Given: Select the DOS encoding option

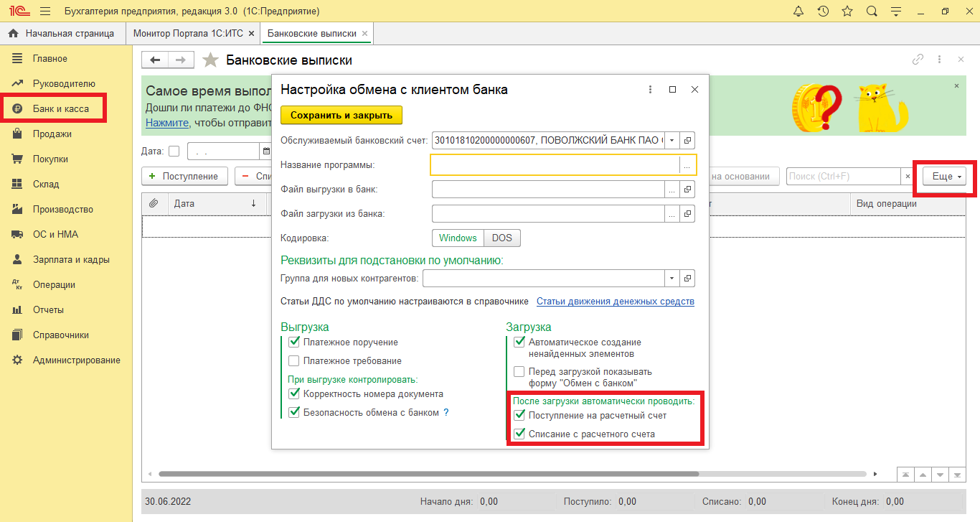Looking at the screenshot, I should pyautogui.click(x=502, y=238).
